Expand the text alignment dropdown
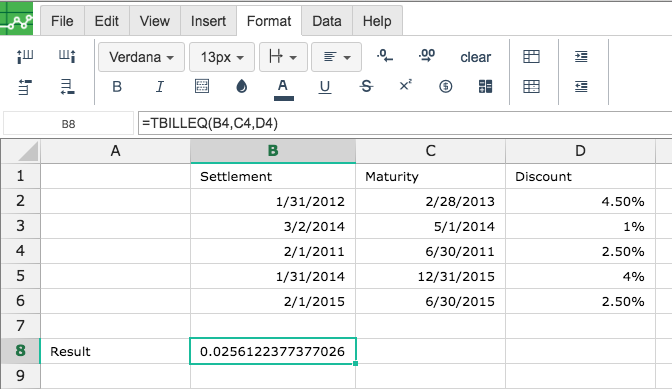This screenshot has height=389, width=672. pyautogui.click(x=336, y=57)
